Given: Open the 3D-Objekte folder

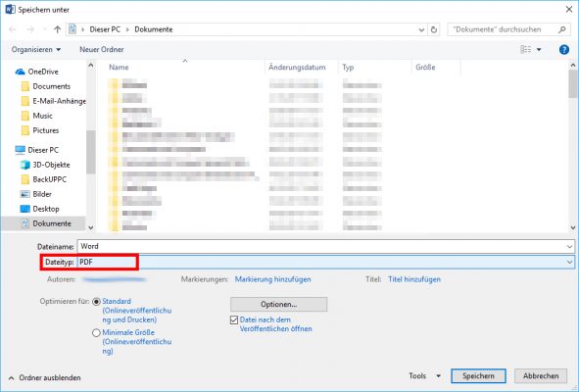Looking at the screenshot, I should [45, 165].
